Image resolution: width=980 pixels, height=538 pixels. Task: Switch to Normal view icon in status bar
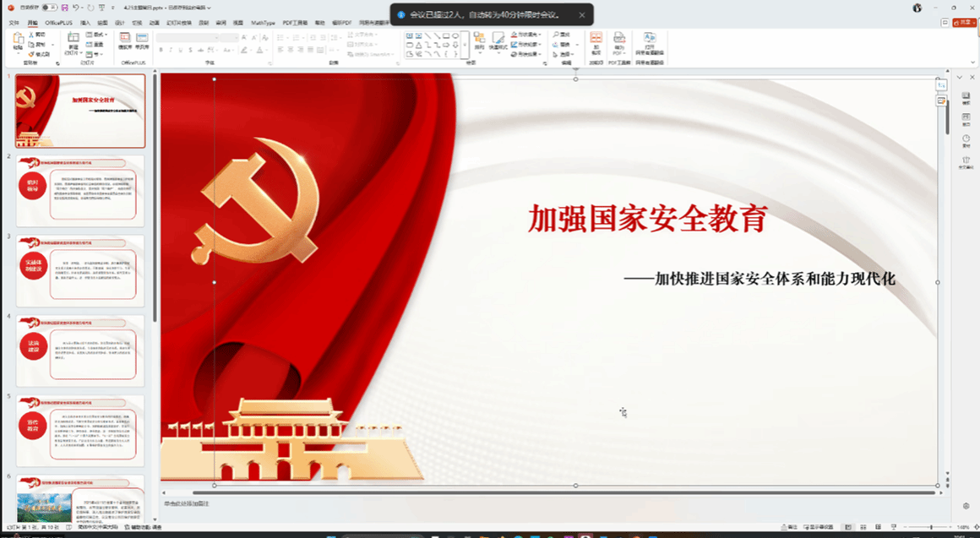point(848,527)
